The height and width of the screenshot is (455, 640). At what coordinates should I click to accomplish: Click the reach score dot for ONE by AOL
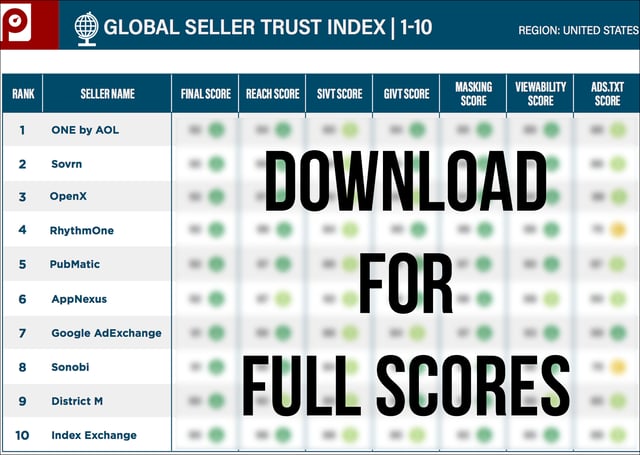click(283, 130)
